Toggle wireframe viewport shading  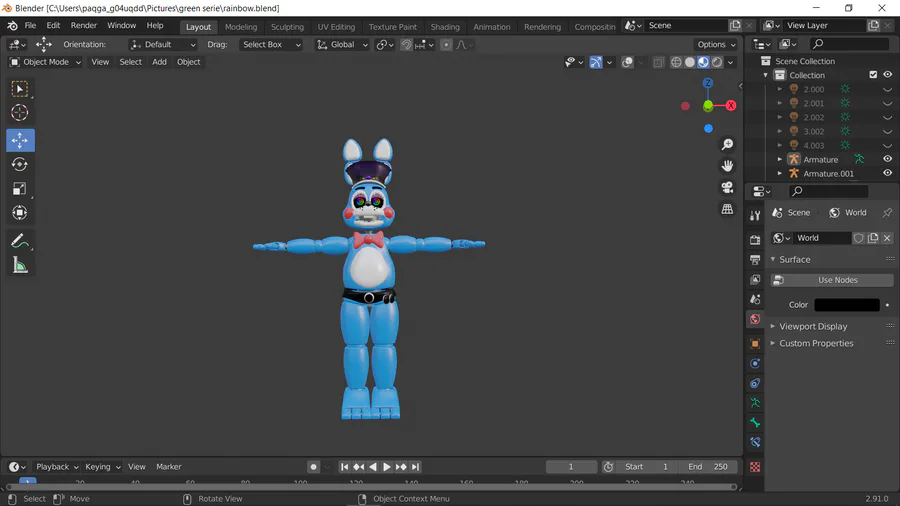[676, 62]
